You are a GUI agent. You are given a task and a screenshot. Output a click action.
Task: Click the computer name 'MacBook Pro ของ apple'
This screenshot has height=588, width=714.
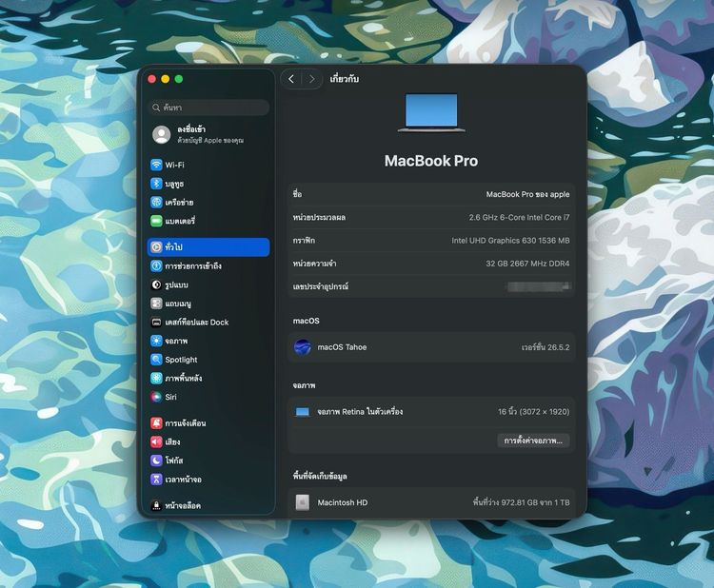pos(527,194)
